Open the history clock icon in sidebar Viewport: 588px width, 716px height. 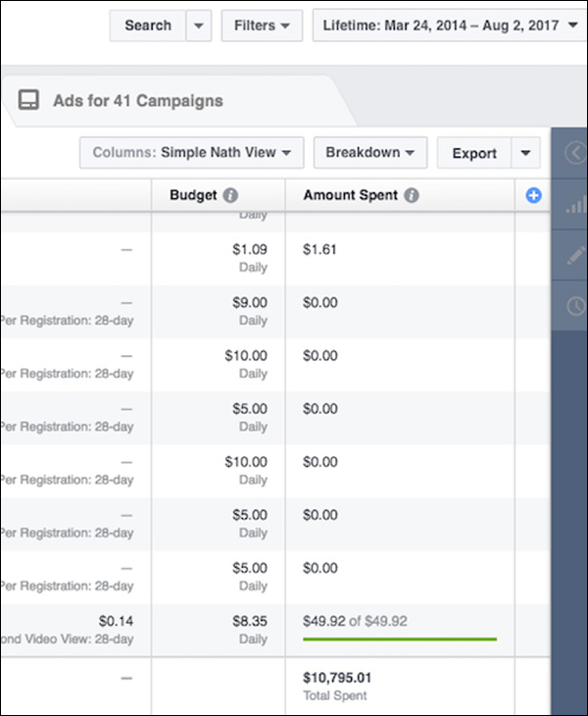[x=576, y=306]
